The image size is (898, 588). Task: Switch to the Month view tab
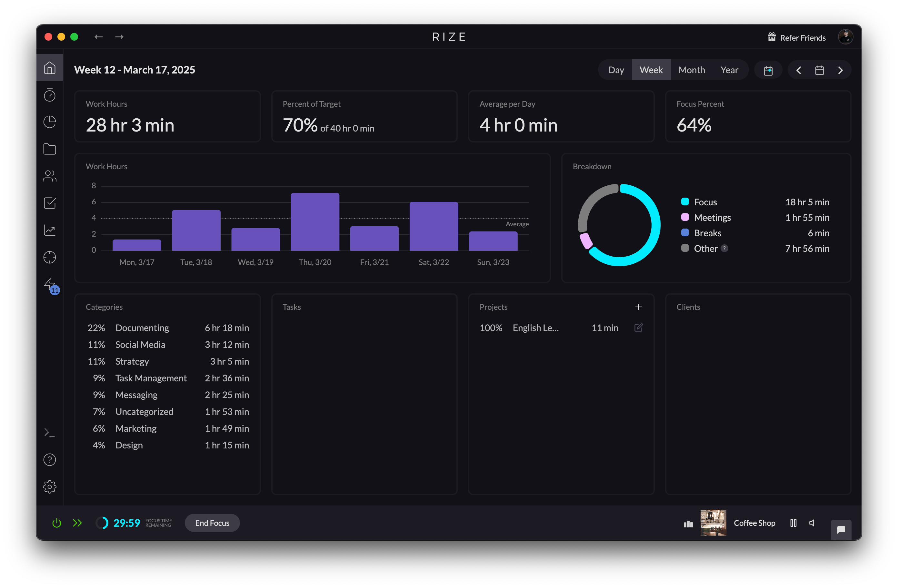[691, 70]
